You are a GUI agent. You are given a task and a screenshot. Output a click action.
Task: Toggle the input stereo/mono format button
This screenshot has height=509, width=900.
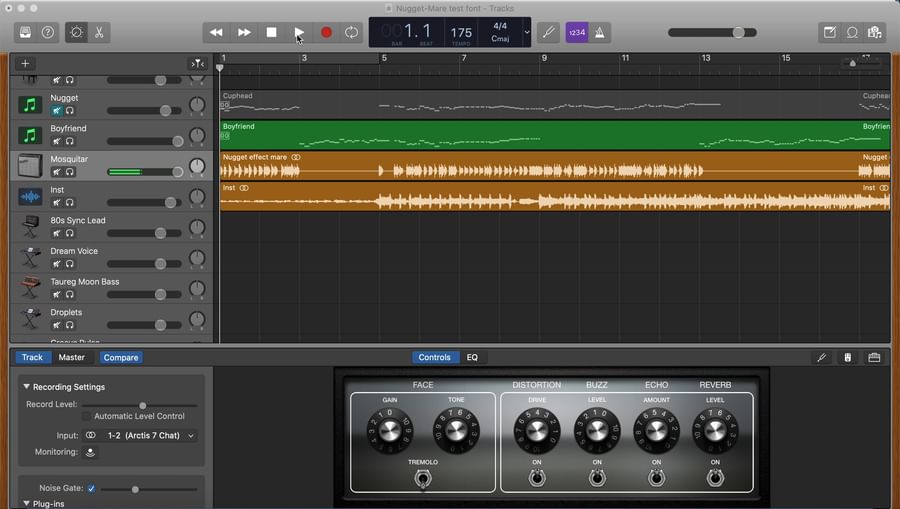point(91,436)
